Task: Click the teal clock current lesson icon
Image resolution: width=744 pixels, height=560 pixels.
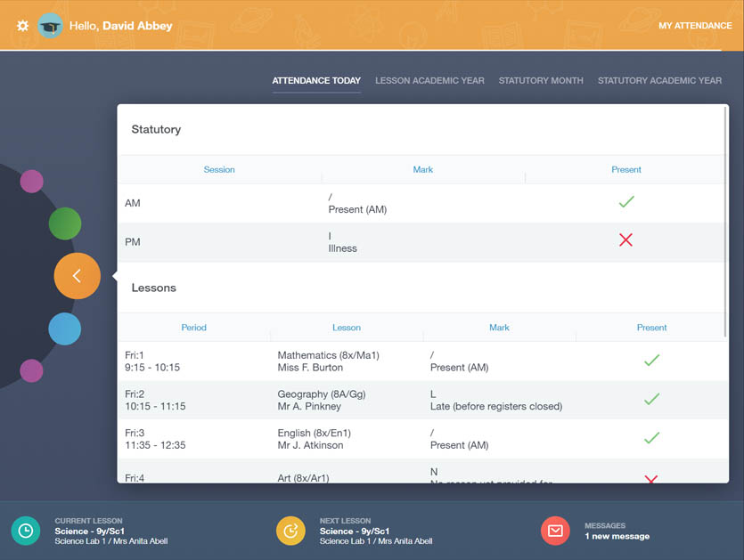Action: [x=26, y=531]
